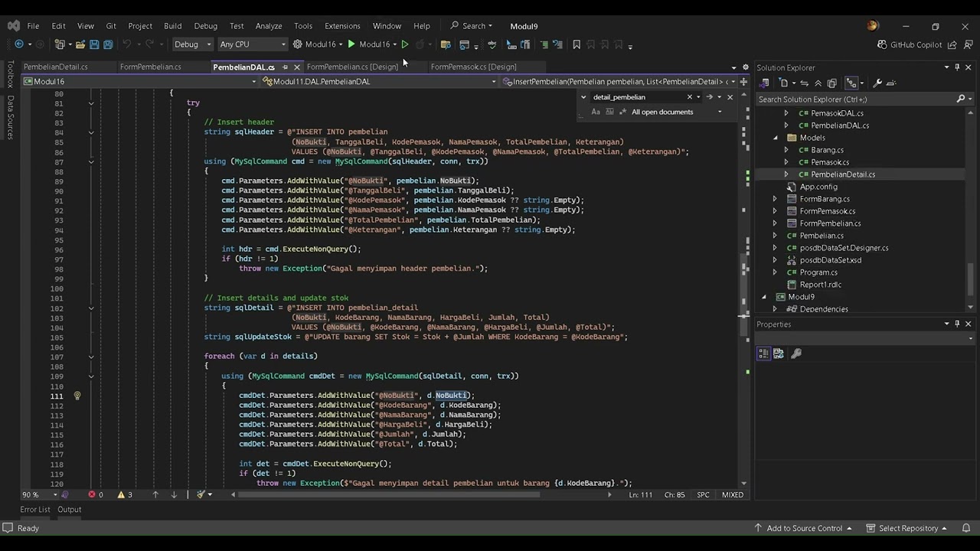Screen dimensions: 980x551
Task: Click the bookmark icon in the toolbar
Action: (x=577, y=44)
